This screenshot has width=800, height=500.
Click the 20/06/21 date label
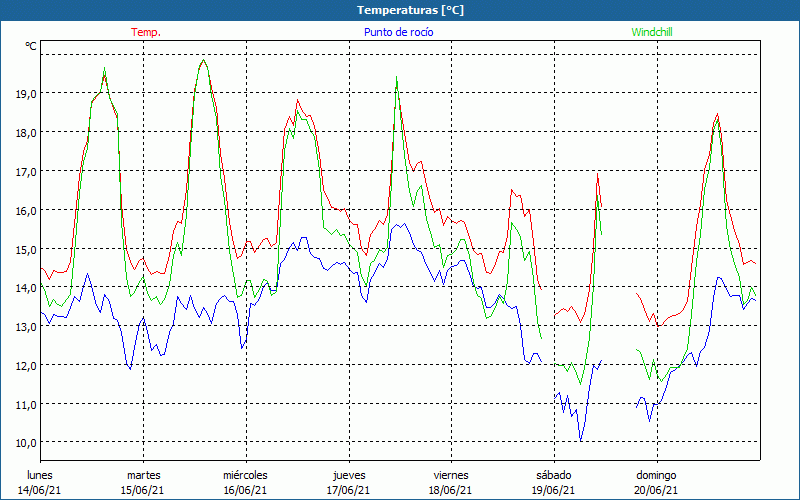pos(657,490)
